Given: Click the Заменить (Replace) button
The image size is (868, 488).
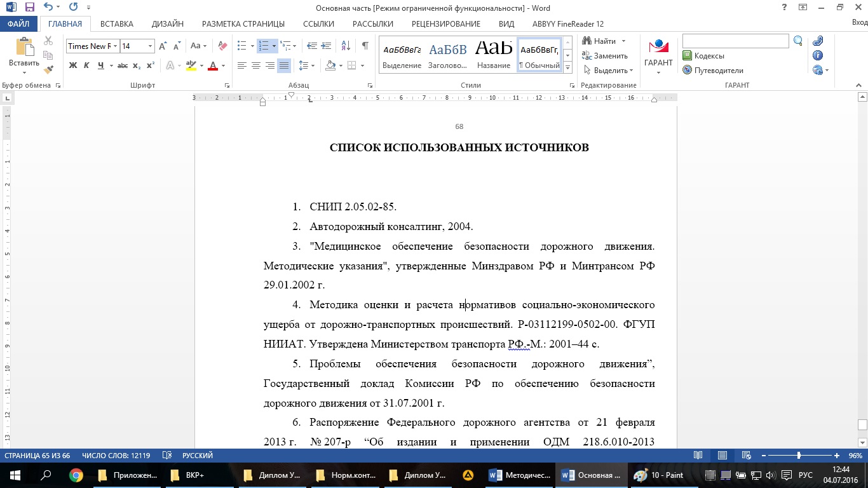Looking at the screenshot, I should pos(606,56).
